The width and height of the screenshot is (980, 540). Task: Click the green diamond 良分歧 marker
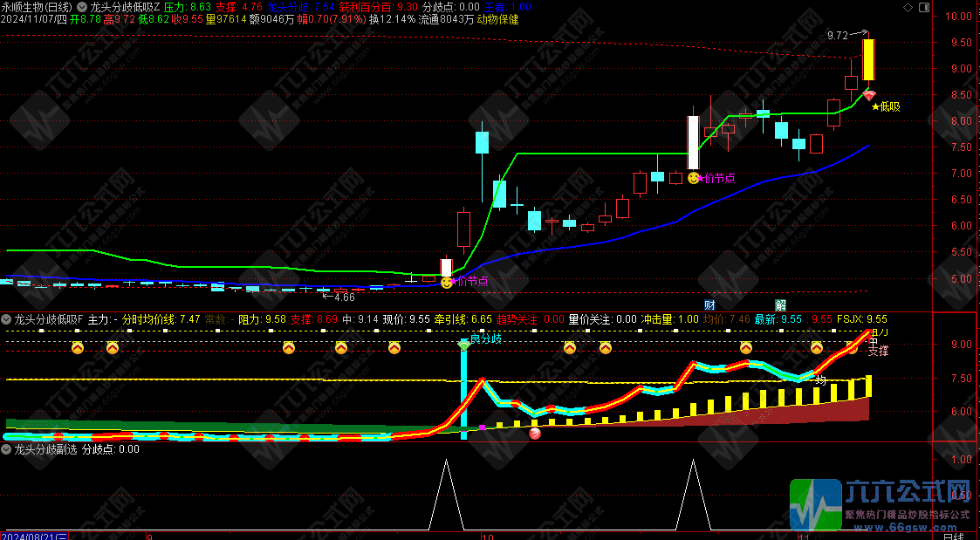pos(464,345)
